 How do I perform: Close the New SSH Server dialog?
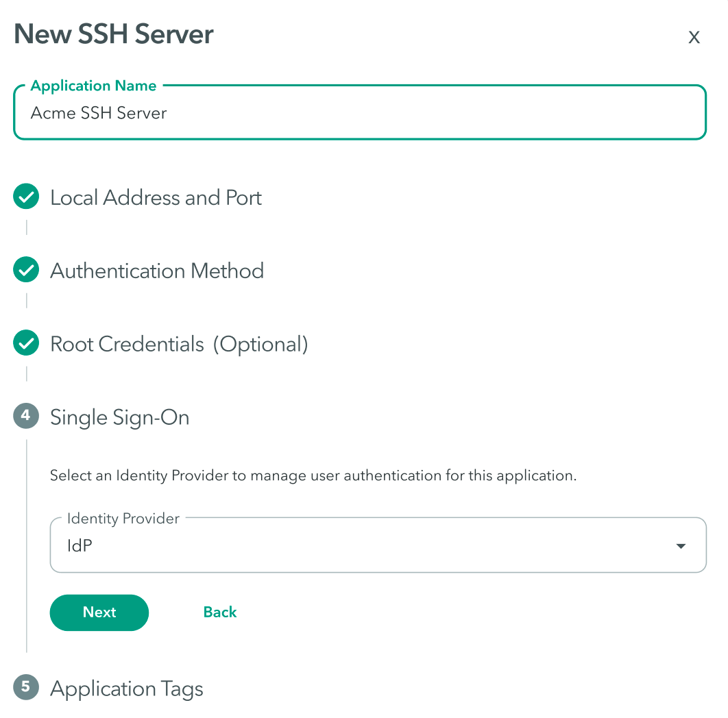pos(694,37)
